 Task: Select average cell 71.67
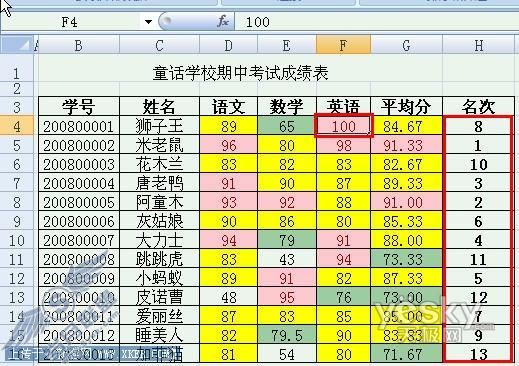(x=406, y=354)
